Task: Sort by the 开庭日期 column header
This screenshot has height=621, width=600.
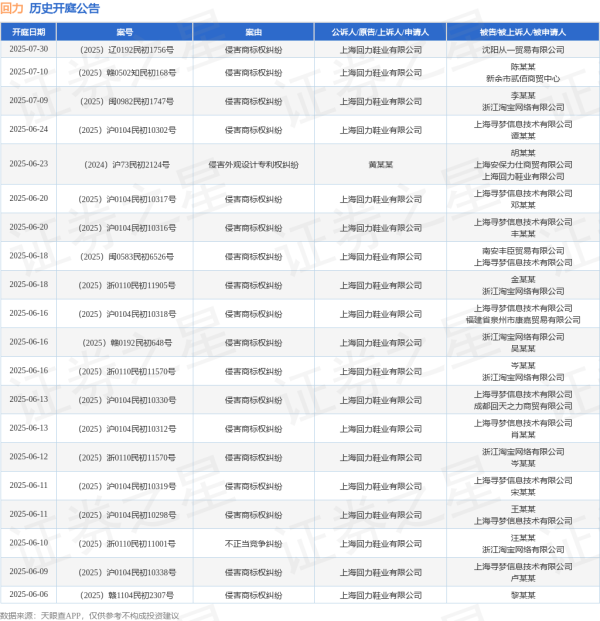Action: pyautogui.click(x=29, y=32)
